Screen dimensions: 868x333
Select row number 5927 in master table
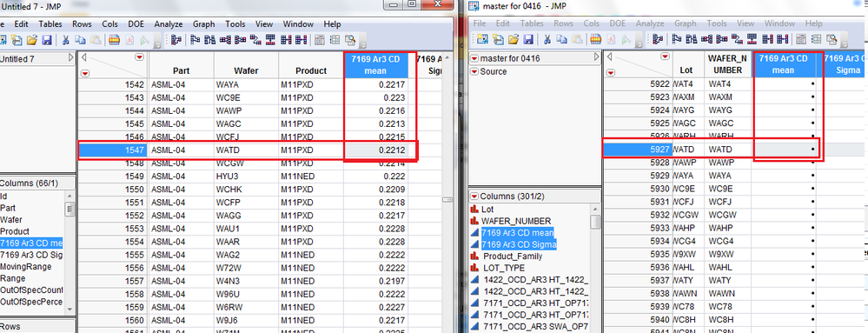click(x=637, y=149)
